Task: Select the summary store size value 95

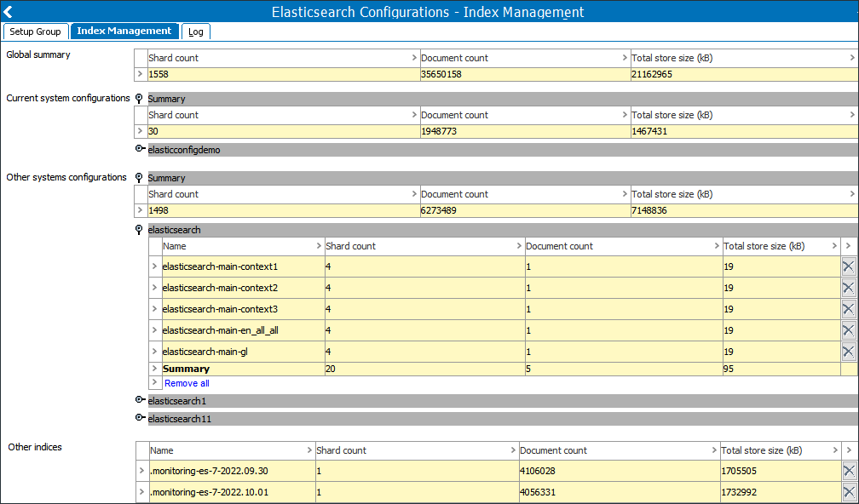Action: coord(781,369)
